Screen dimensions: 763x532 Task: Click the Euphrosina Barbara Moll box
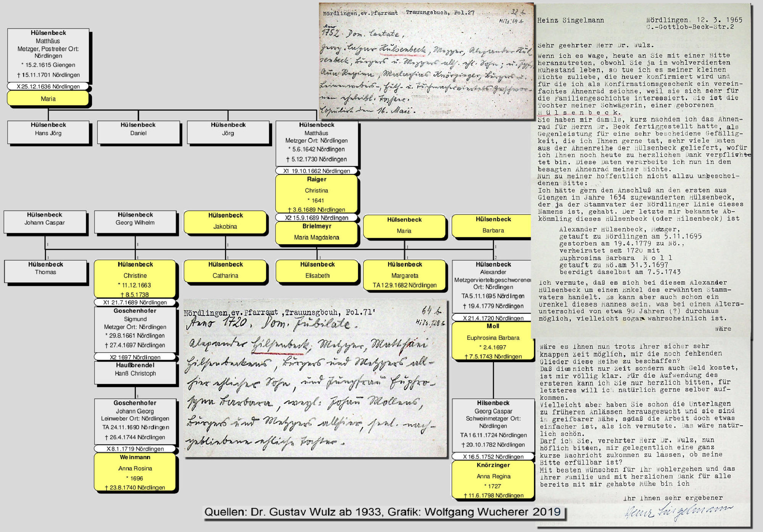click(493, 341)
